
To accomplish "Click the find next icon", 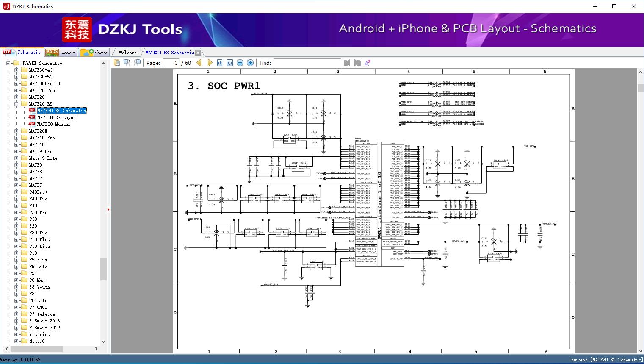I will pyautogui.click(x=357, y=63).
